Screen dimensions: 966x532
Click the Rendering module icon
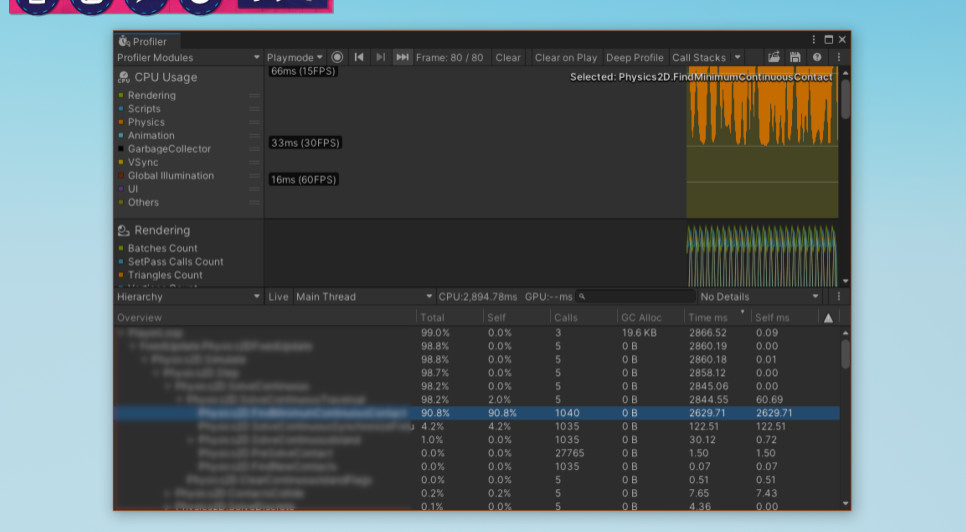click(x=124, y=230)
